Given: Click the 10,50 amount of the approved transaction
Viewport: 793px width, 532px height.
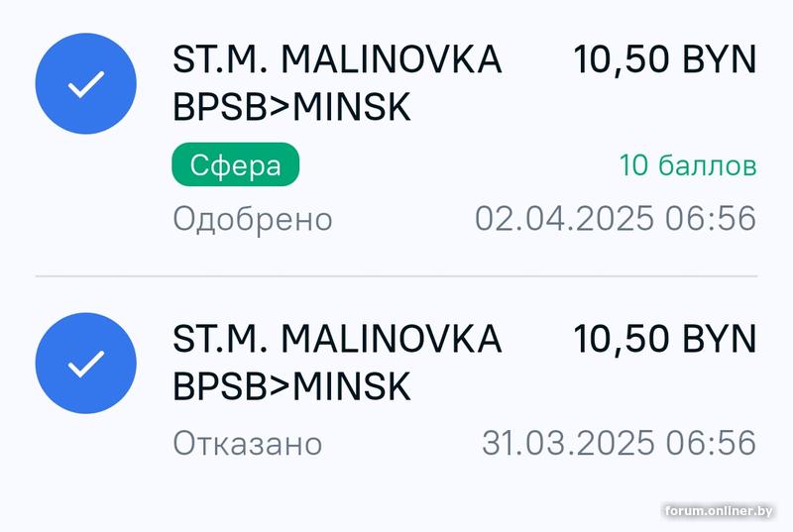Looking at the screenshot, I should [618, 60].
